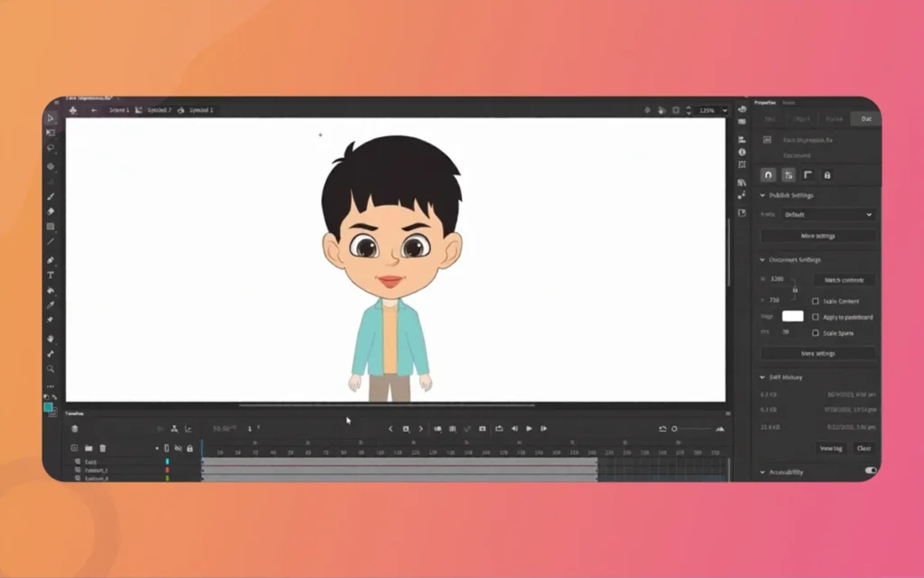Collapse the Document Settings section
Image resolution: width=924 pixels, height=578 pixels.
[x=762, y=259]
